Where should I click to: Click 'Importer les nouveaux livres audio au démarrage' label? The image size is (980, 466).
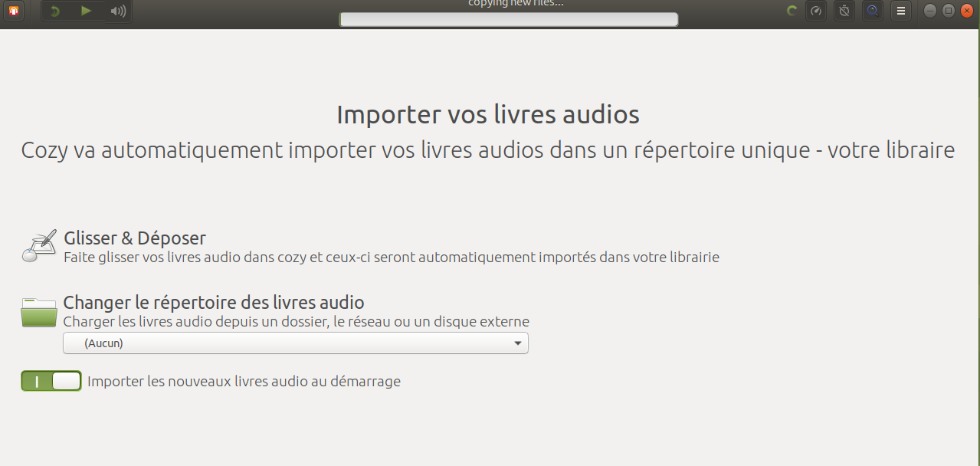point(244,381)
